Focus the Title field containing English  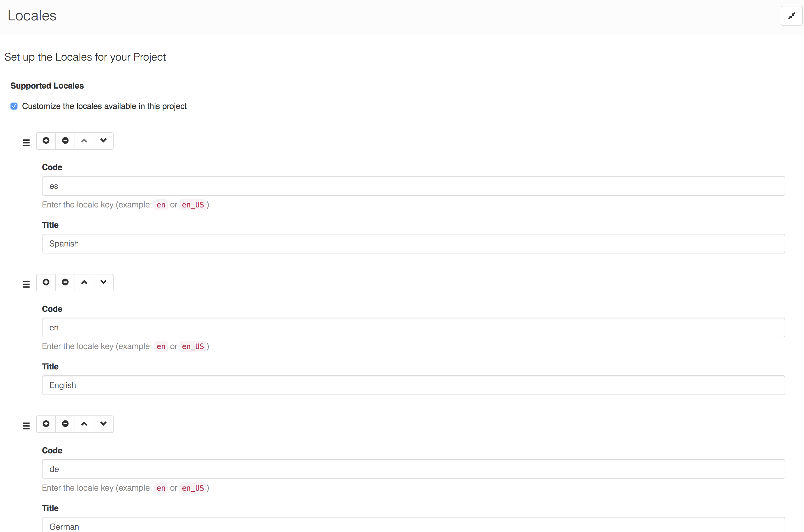point(413,385)
